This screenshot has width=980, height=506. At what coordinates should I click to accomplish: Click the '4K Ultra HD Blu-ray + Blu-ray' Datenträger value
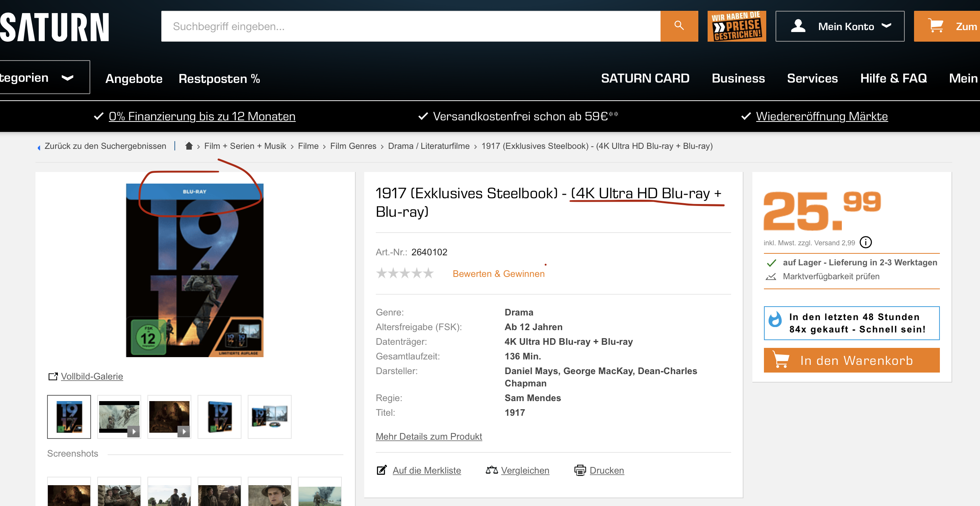(x=568, y=341)
